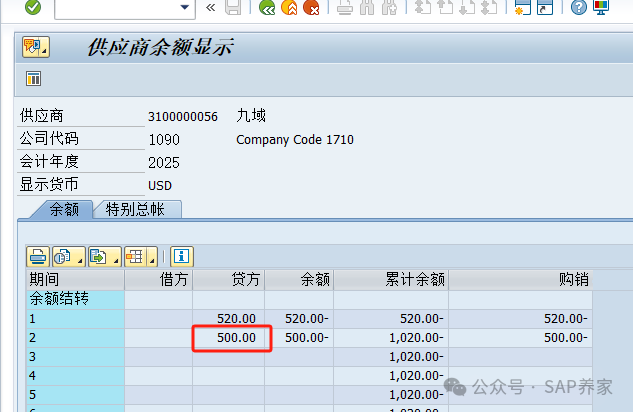This screenshot has width=633, height=412.
Task: Click supplier name 九域
Action: (251, 116)
